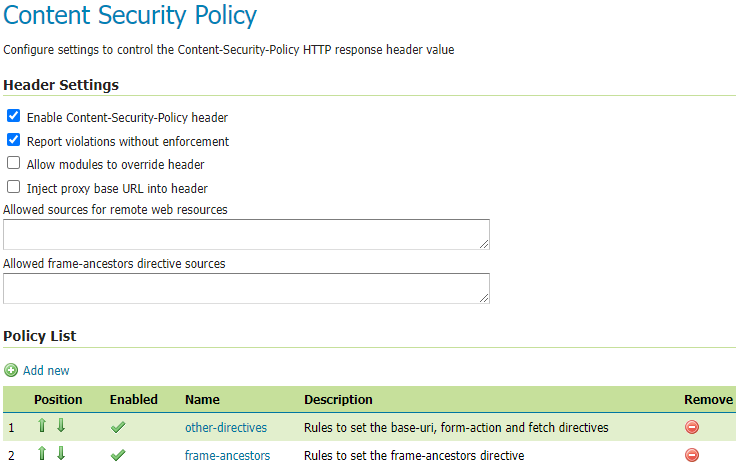Open the frame-ancestors policy link
736x463 pixels.
(227, 456)
